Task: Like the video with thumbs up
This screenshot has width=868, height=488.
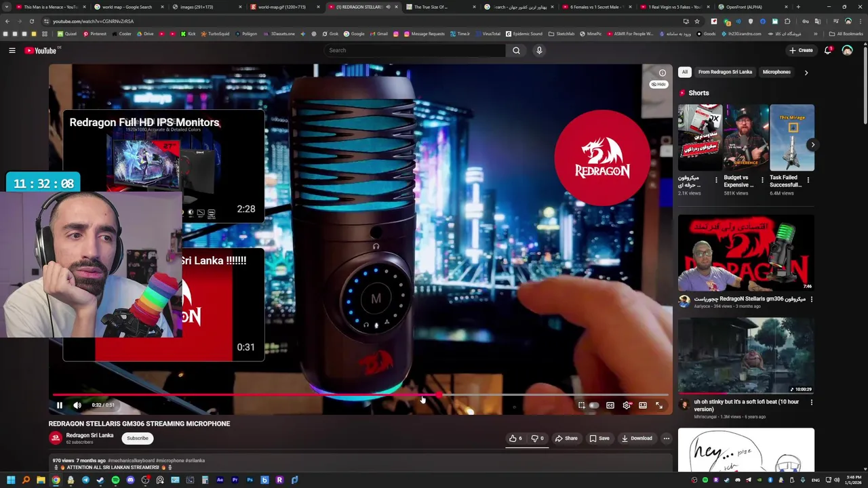Action: click(515, 439)
